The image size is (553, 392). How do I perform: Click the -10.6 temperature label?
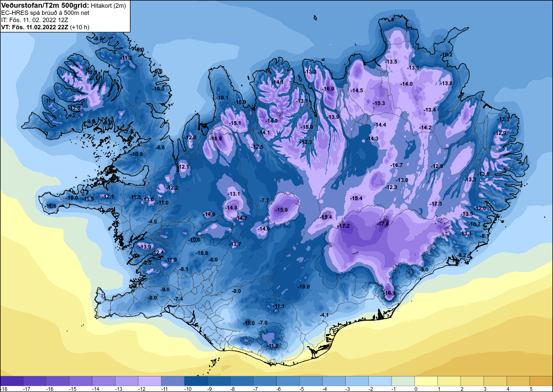[x=194, y=240]
